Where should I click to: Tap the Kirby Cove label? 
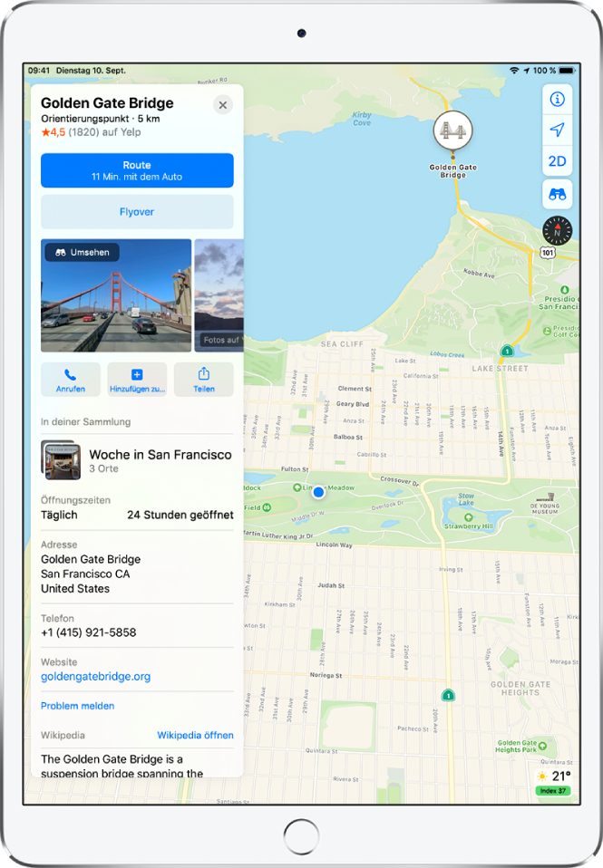tap(362, 119)
